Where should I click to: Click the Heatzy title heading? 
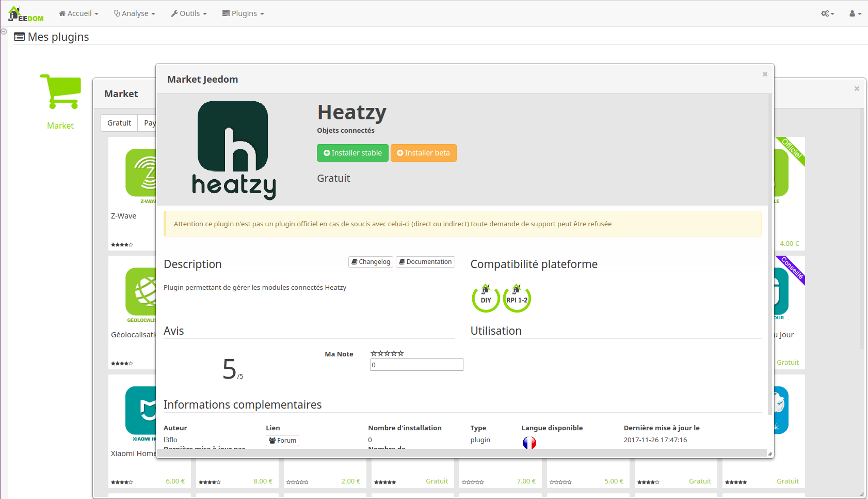click(x=352, y=113)
